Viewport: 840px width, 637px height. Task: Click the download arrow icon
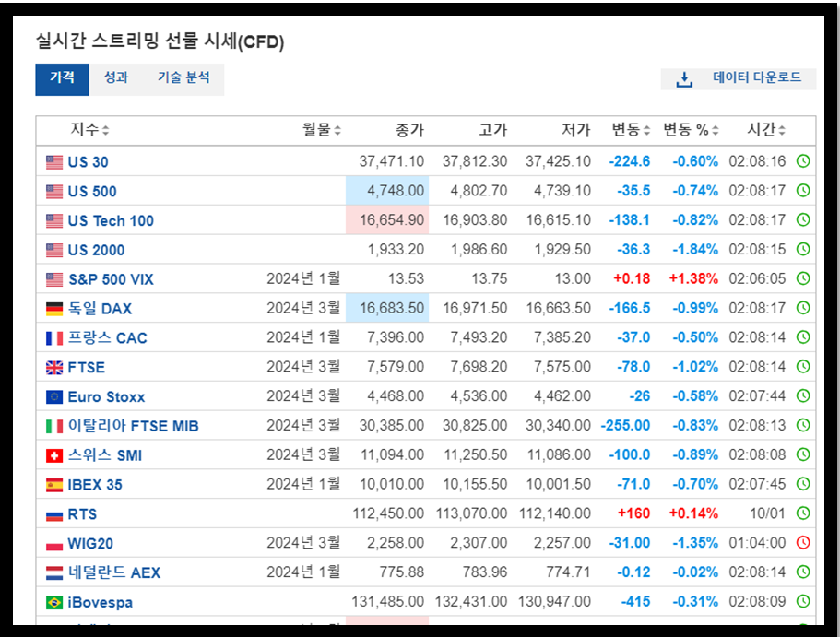pyautogui.click(x=684, y=80)
